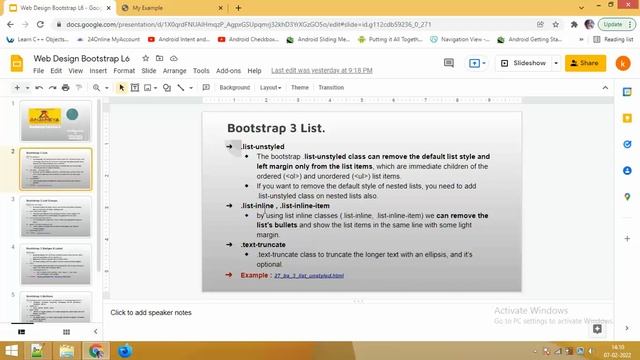Print the presentation

[x=65, y=87]
